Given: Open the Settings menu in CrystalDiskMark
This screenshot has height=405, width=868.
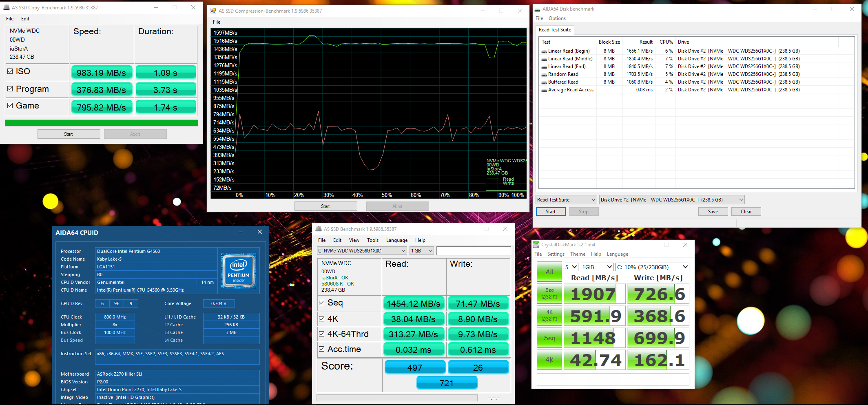Looking at the screenshot, I should (x=556, y=254).
